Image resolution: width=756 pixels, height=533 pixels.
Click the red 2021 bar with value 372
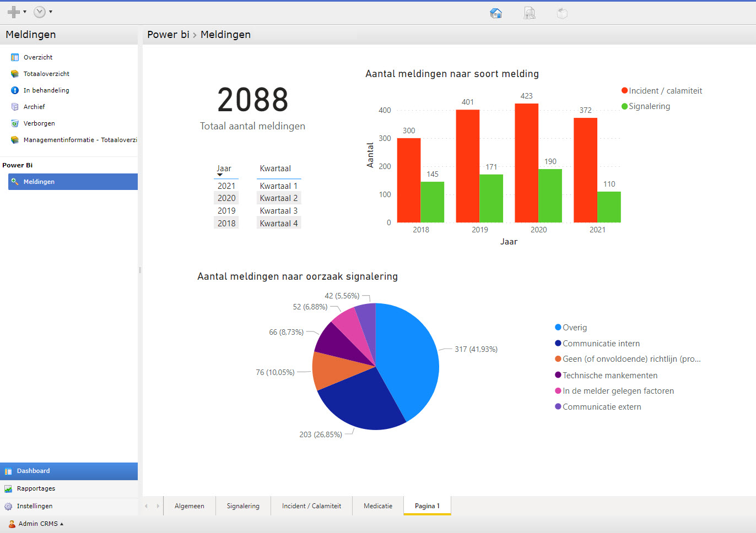[x=586, y=170]
